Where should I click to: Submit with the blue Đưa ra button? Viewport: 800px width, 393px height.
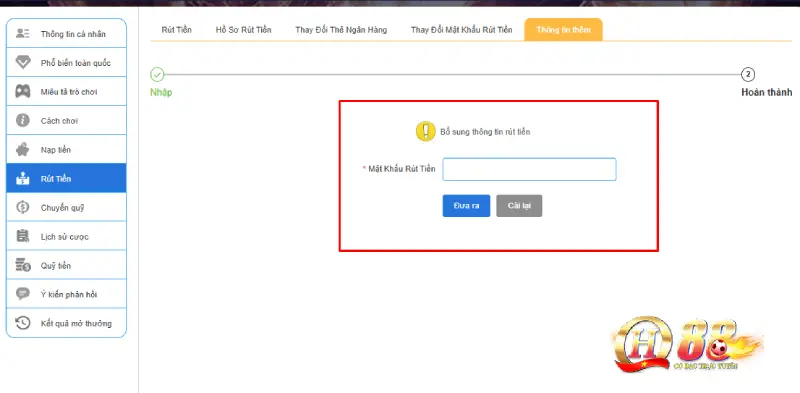(x=466, y=206)
